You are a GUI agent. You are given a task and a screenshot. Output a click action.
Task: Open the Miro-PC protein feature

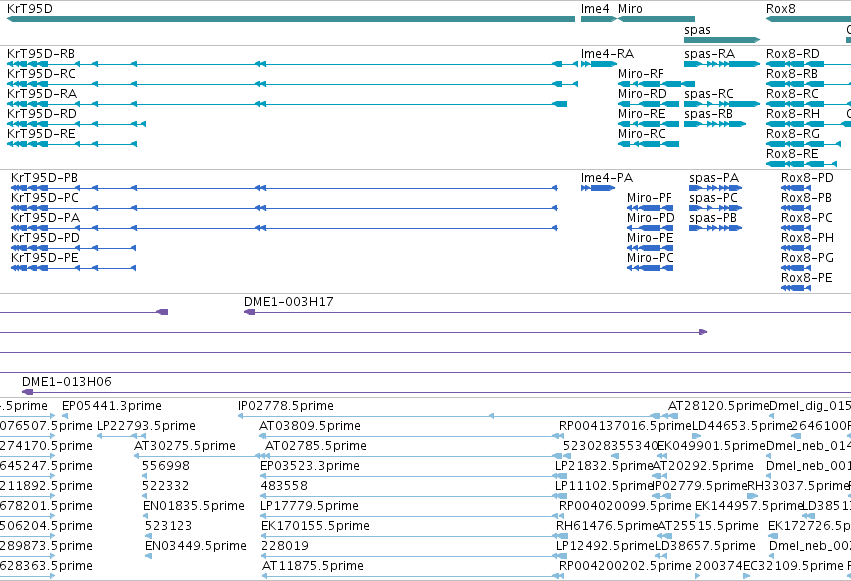point(650,258)
